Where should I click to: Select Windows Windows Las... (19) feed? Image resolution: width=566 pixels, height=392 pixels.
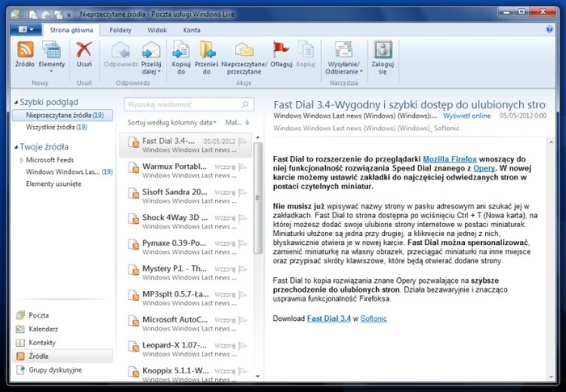point(69,172)
